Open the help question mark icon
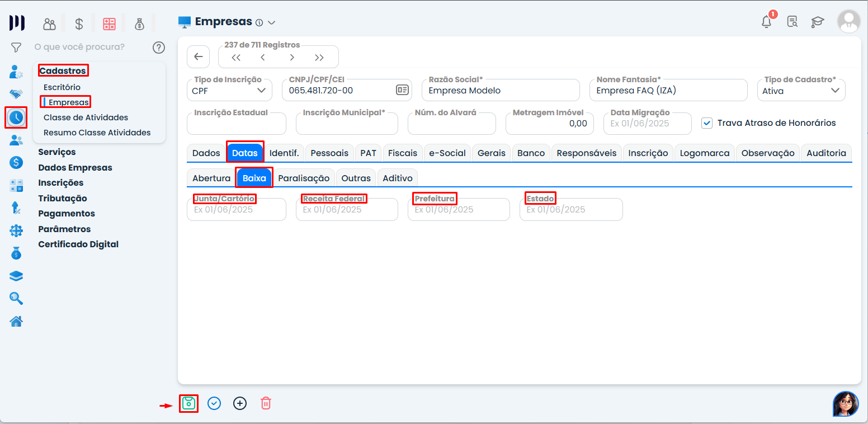868x424 pixels. pyautogui.click(x=159, y=48)
